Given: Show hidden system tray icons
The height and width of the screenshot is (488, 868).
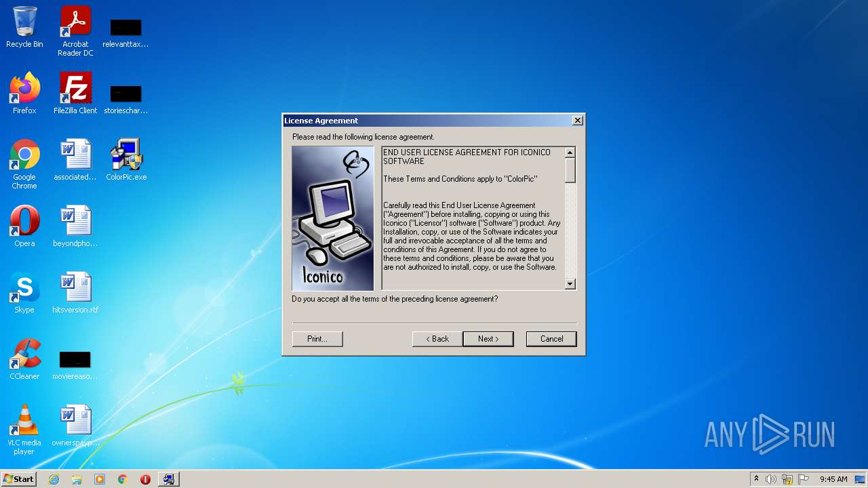Looking at the screenshot, I should [756, 479].
